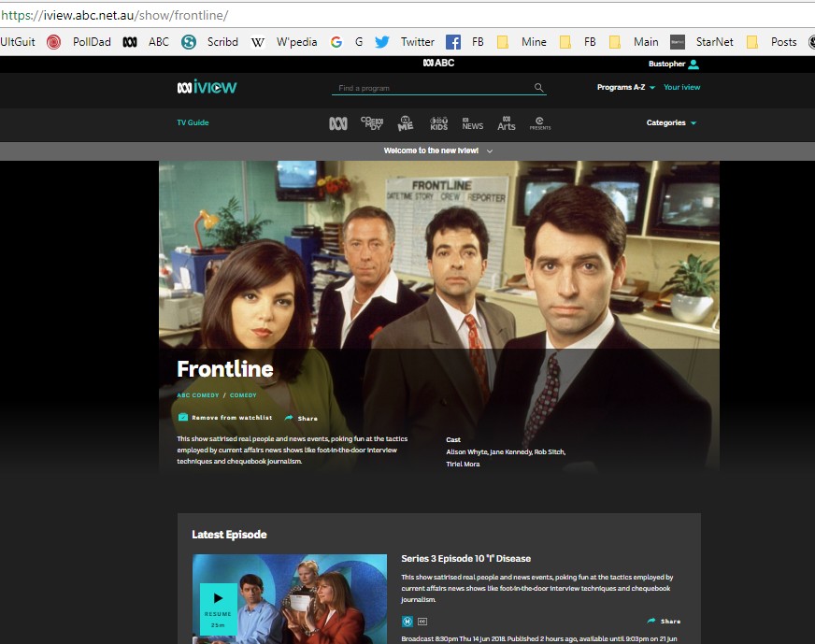Open Series 3 Episode 10 title link
This screenshot has height=644, width=815.
465,559
